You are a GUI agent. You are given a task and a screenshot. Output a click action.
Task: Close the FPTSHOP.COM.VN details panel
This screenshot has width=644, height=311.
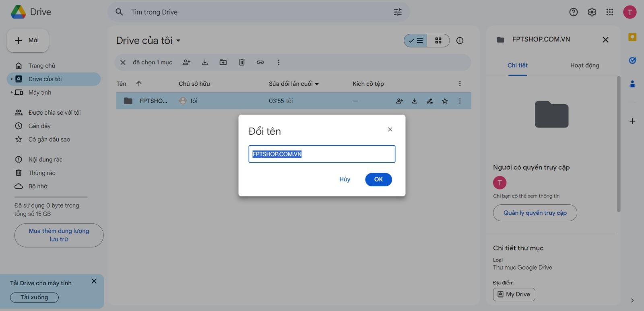(x=605, y=39)
